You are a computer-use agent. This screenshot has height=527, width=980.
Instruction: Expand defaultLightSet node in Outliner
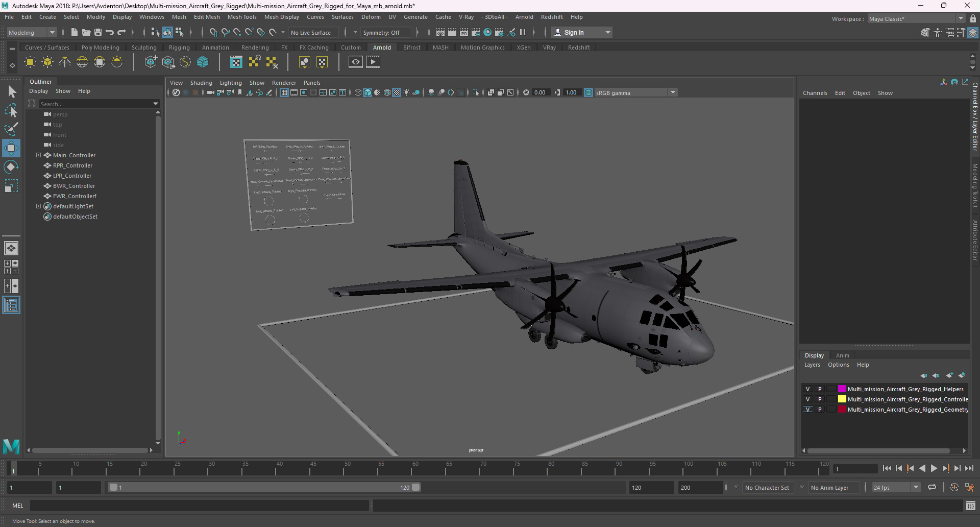38,206
